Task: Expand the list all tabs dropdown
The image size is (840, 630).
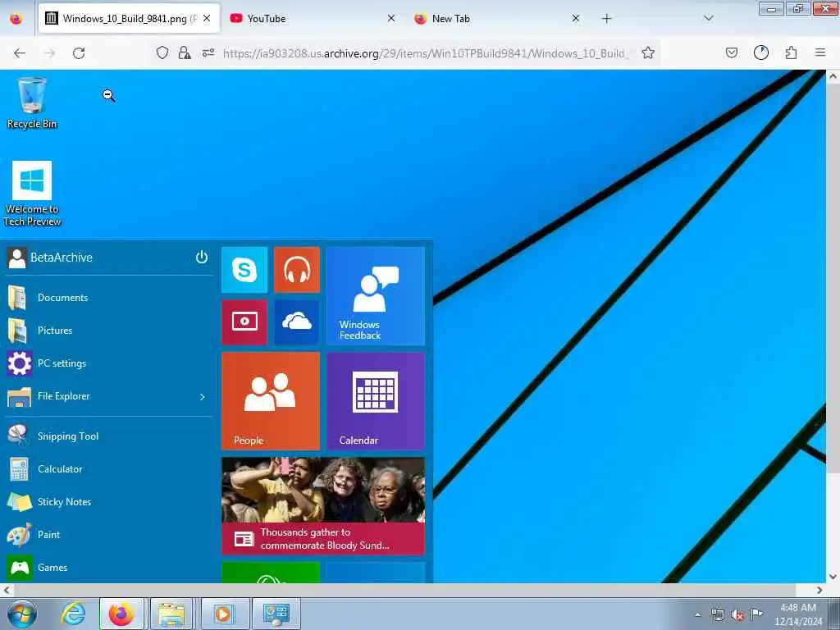Action: click(x=708, y=19)
